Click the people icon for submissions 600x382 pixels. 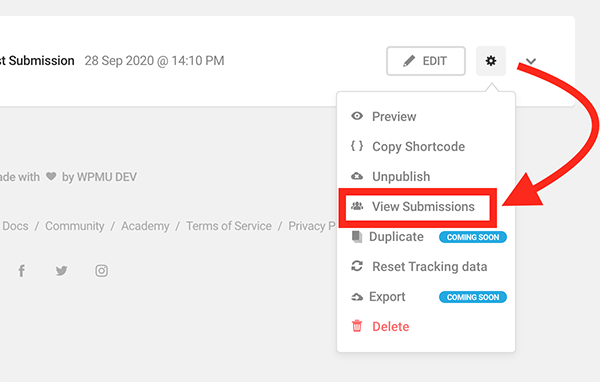pyautogui.click(x=357, y=206)
